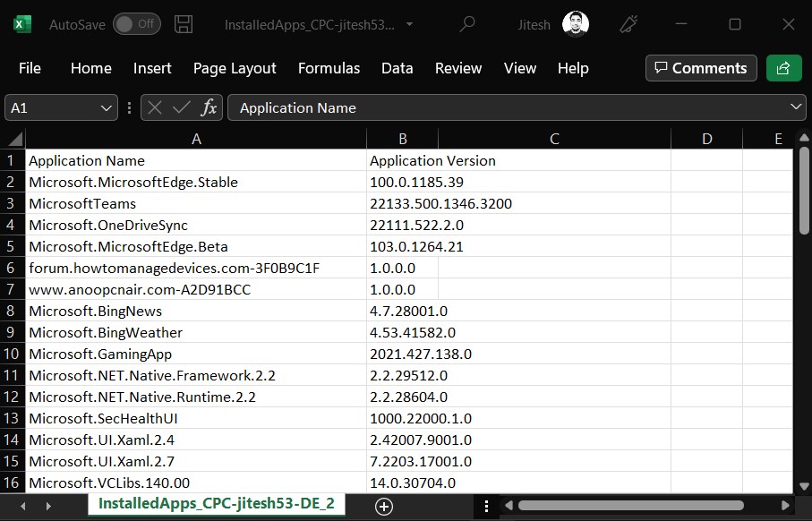Select the version 14.0.30704.0 cell

coord(402,483)
